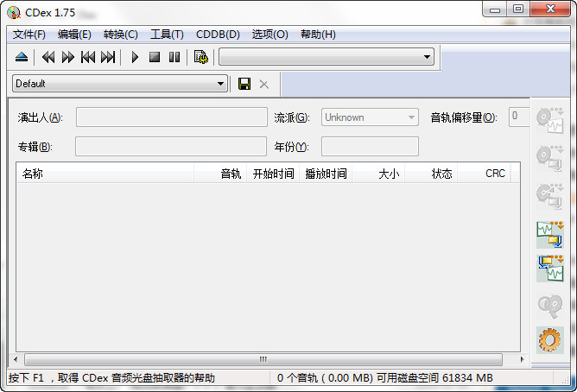Click the eject CD button
Viewport: 577px width, 392px height.
tap(22, 57)
